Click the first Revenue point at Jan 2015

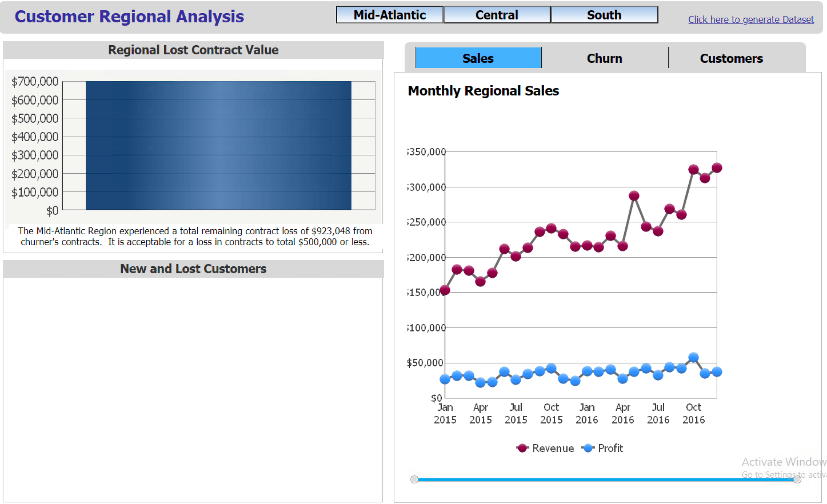(445, 290)
